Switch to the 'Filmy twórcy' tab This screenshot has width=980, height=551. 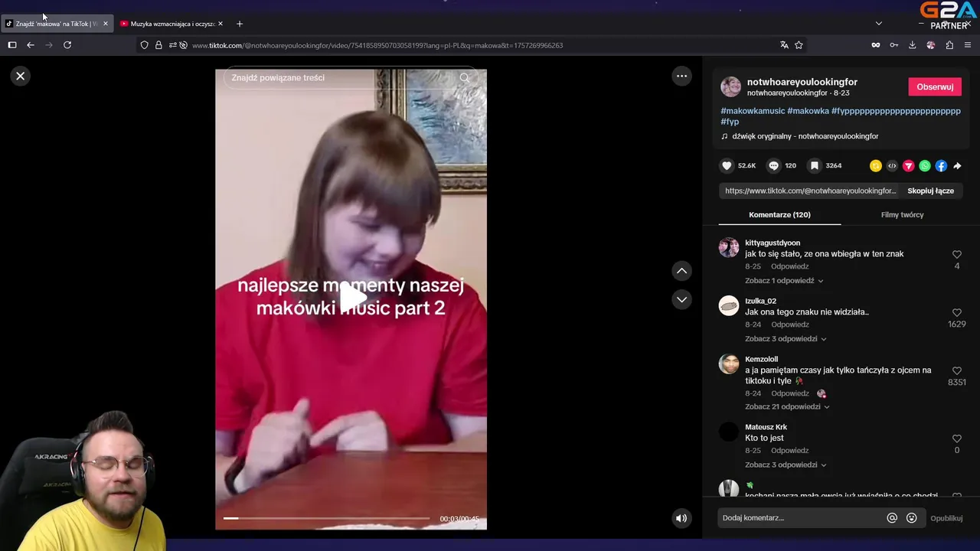pyautogui.click(x=902, y=214)
